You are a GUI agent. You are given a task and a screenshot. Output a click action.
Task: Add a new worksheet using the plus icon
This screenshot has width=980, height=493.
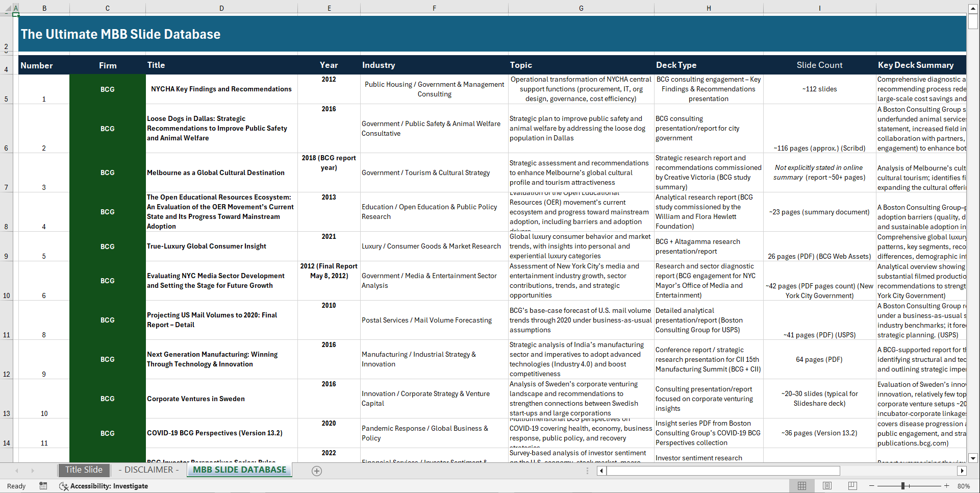coord(316,471)
